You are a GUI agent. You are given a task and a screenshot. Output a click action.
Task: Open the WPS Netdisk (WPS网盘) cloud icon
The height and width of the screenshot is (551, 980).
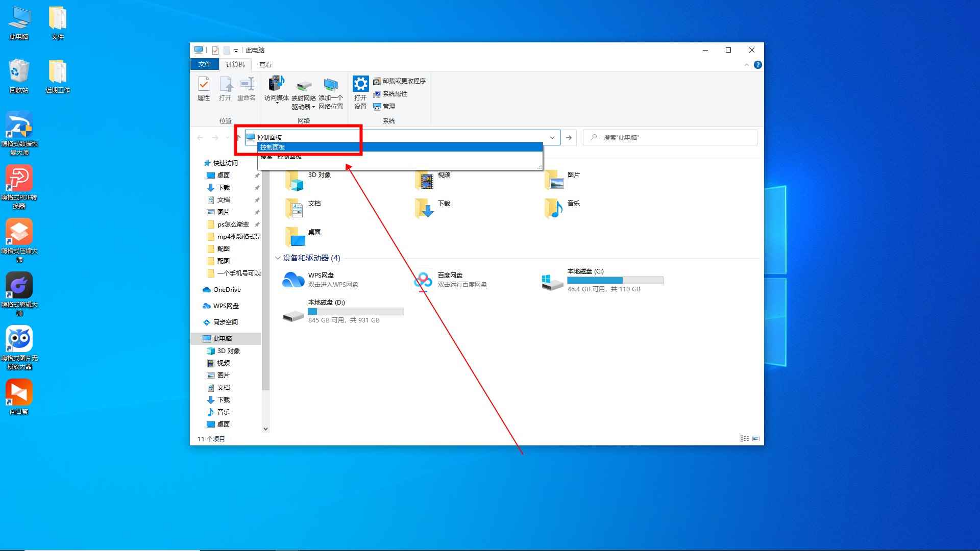pos(293,281)
